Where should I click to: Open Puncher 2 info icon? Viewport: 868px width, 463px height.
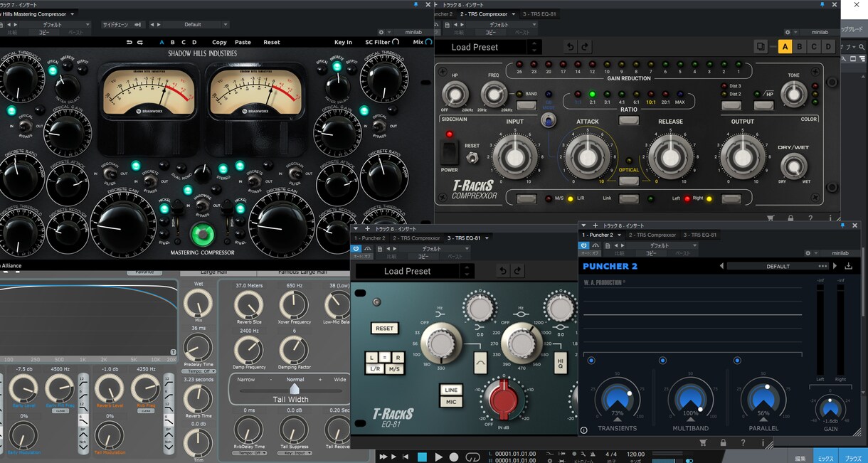584,430
